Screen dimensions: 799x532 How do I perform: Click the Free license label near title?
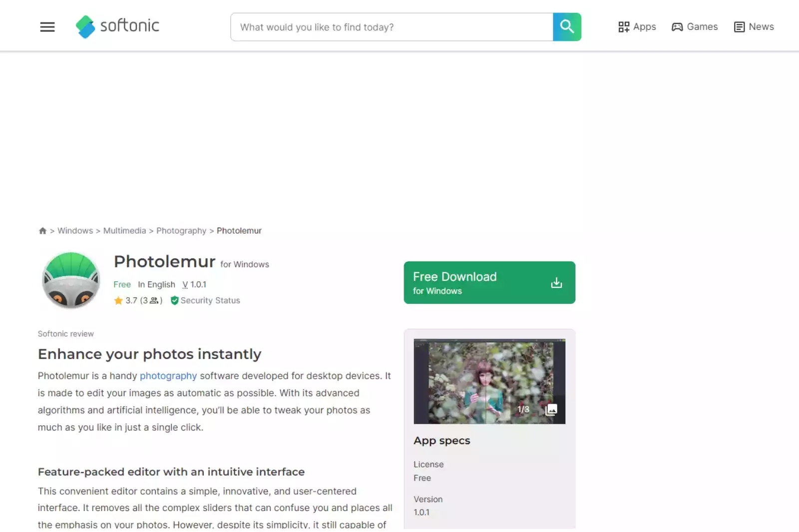tap(122, 284)
